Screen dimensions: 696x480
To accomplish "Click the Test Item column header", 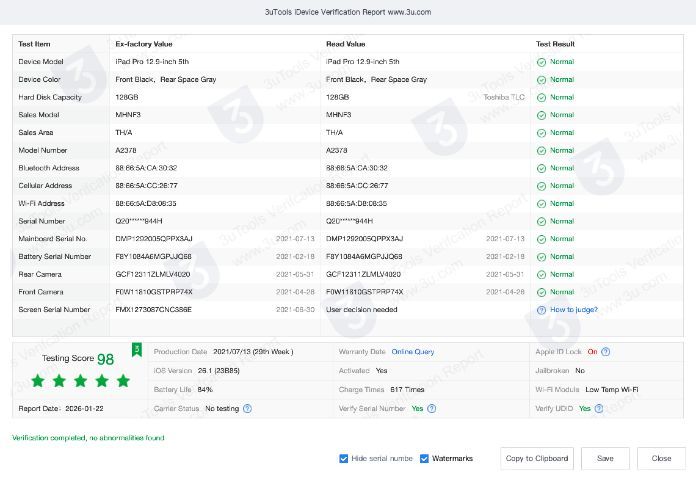I will point(34,44).
